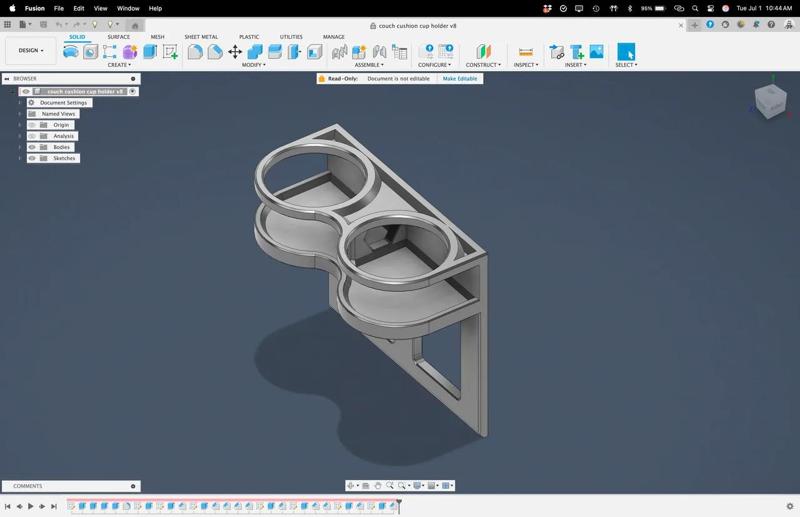The width and height of the screenshot is (800, 517).
Task: Toggle visibility eye for Bodies folder
Action: point(32,147)
